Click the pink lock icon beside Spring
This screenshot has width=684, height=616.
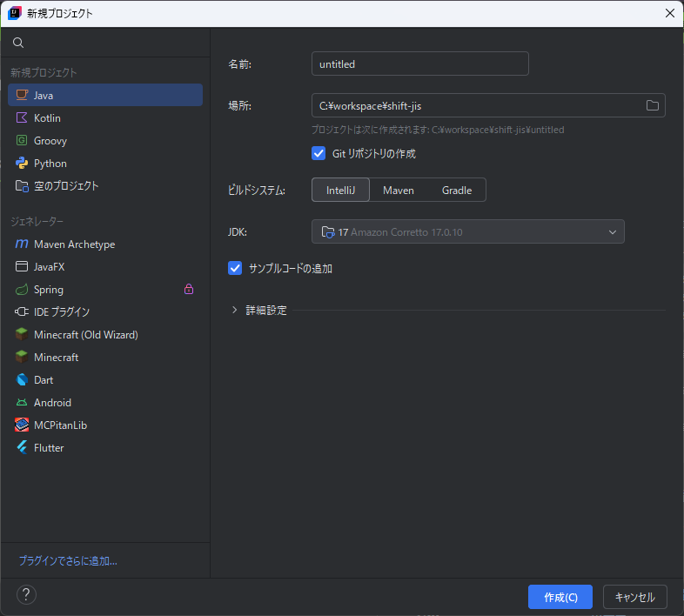pos(189,289)
